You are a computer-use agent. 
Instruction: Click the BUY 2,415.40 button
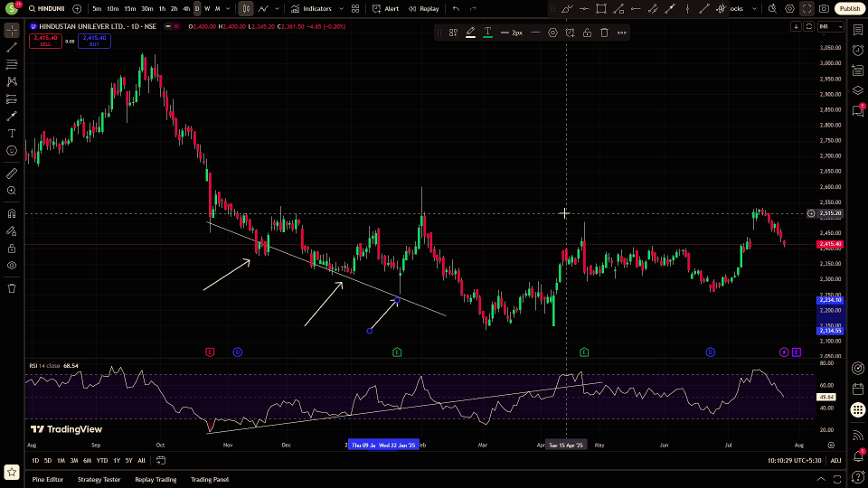pyautogui.click(x=94, y=41)
